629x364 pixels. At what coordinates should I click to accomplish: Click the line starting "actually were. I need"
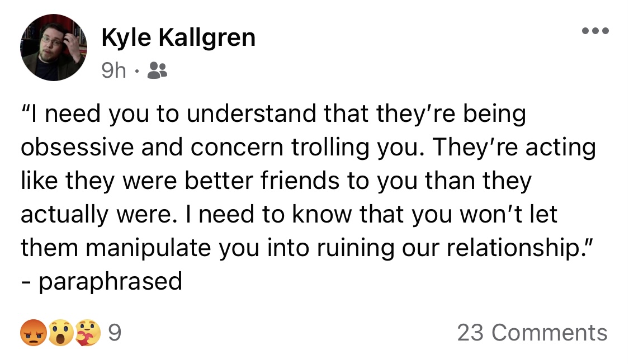(289, 214)
